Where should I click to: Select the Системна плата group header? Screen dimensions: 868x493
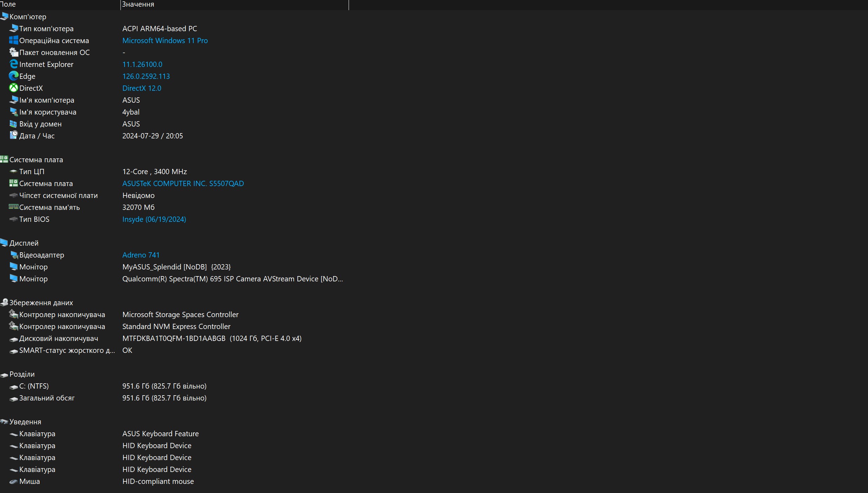pos(36,159)
